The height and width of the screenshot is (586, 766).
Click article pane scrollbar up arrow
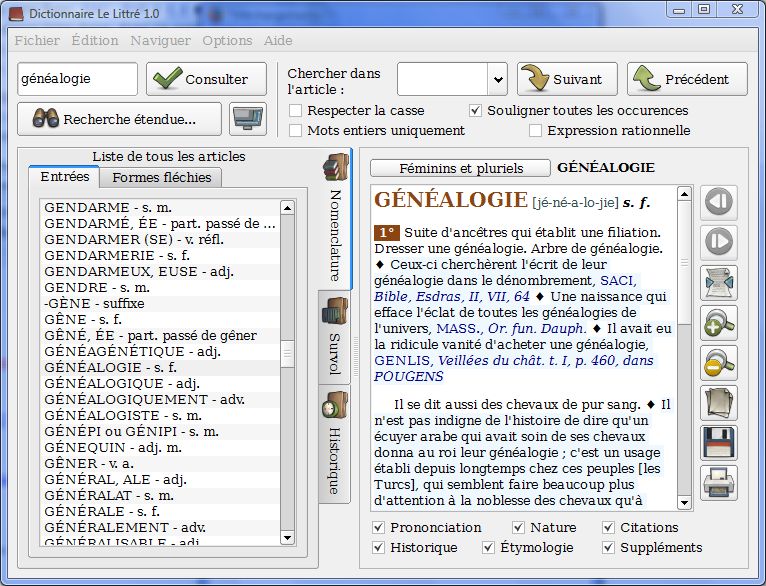(x=684, y=194)
